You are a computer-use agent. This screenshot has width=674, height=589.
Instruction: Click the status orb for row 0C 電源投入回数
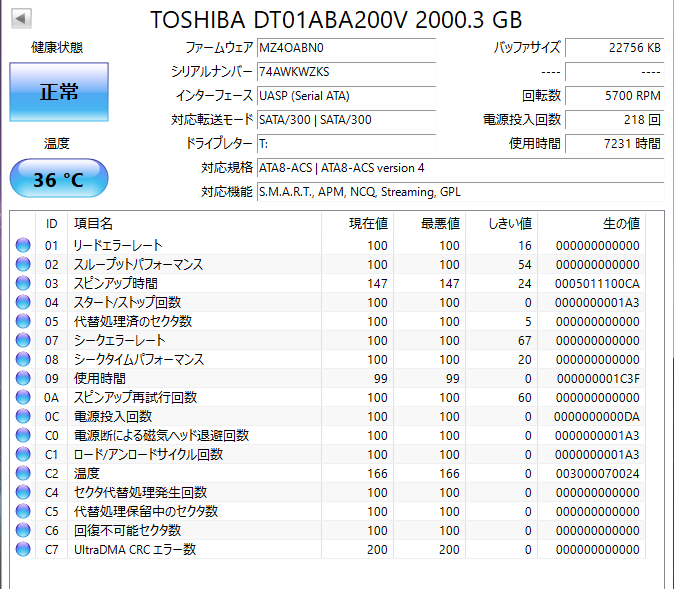click(23, 416)
